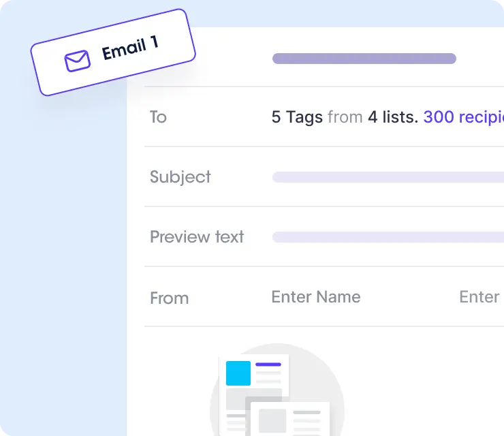
Task: Click the envelope icon on Email 1 badge
Action: tap(78, 61)
